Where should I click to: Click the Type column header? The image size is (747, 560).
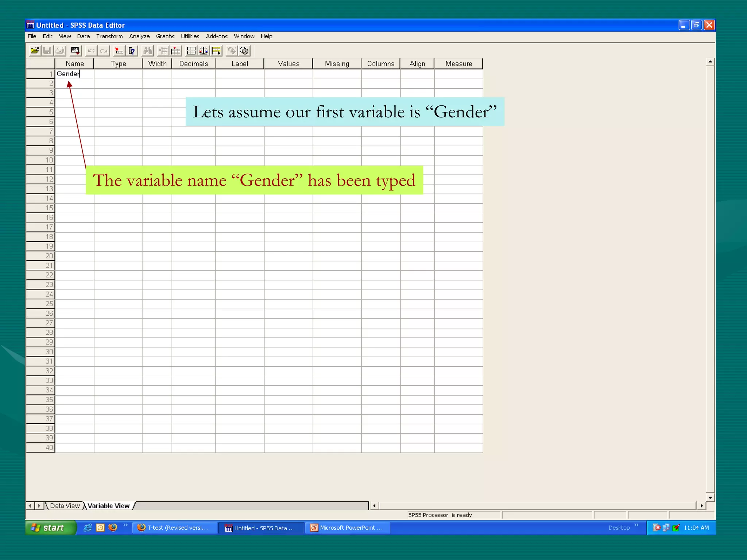point(118,63)
